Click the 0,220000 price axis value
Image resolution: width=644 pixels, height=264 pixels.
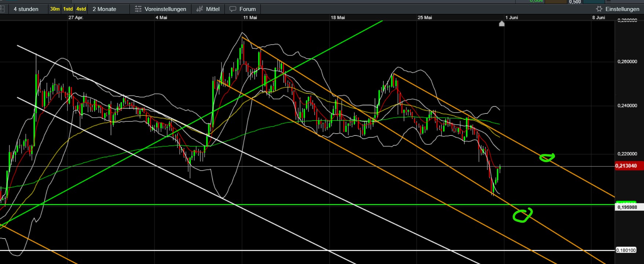pos(627,154)
